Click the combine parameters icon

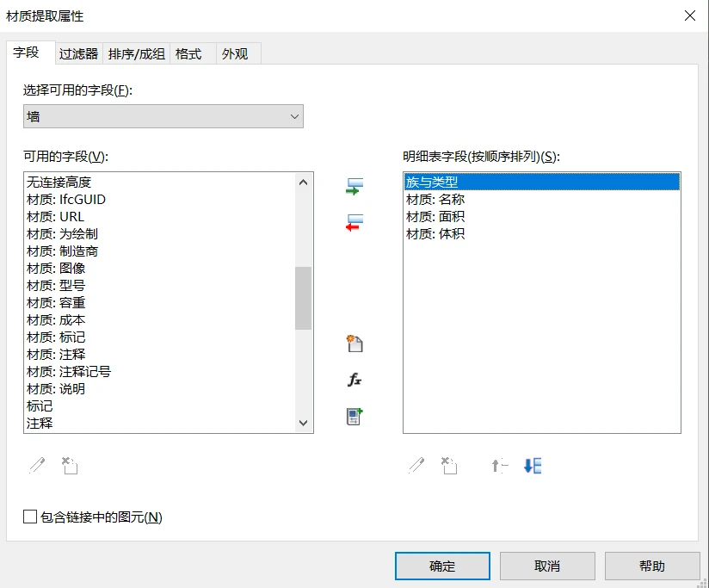click(354, 416)
